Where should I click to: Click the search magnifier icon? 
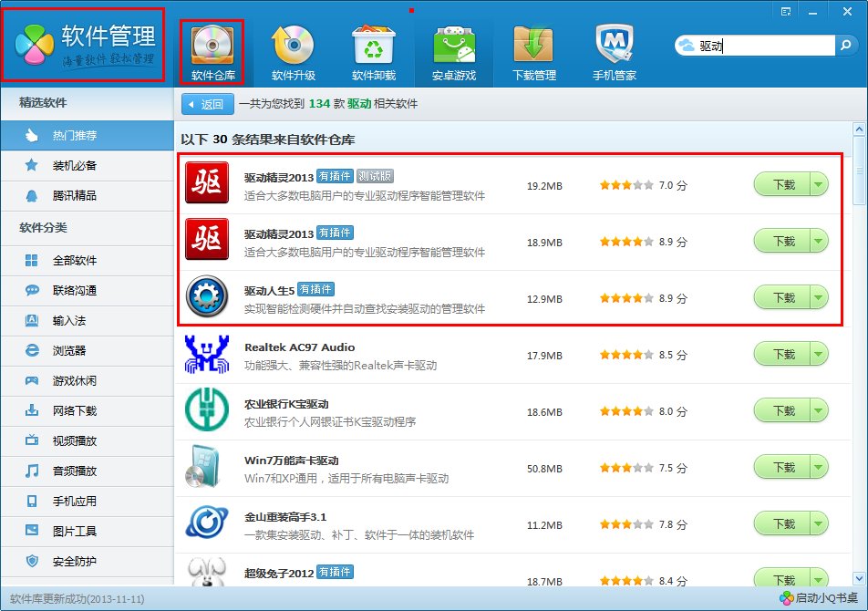coord(846,43)
